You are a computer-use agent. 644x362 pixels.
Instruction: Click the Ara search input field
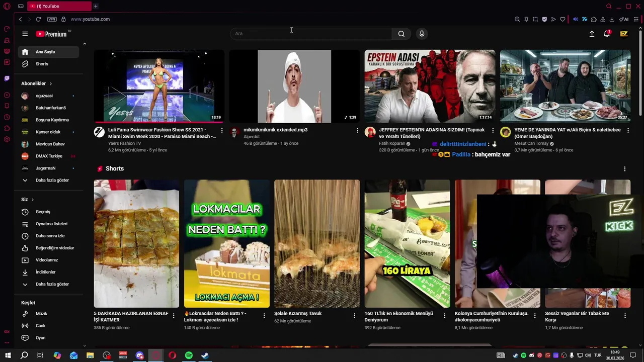(311, 34)
